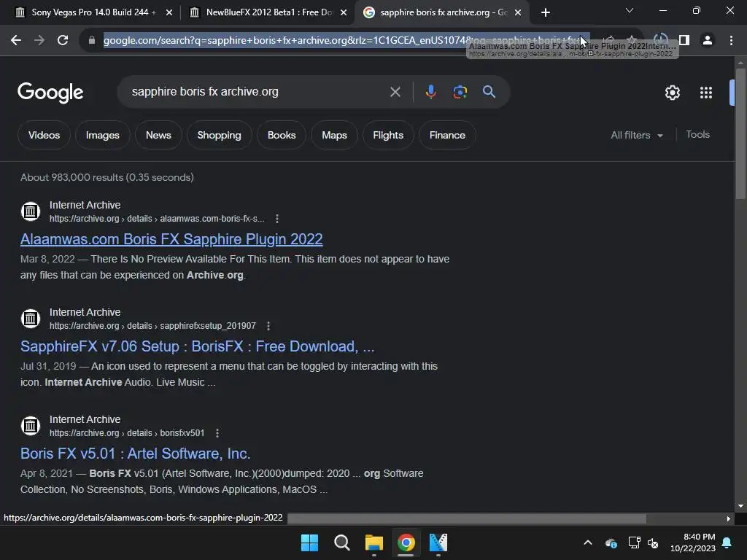747x560 pixels.
Task: Click Internet Archive favicon of SapphireFX result
Action: tap(31, 318)
